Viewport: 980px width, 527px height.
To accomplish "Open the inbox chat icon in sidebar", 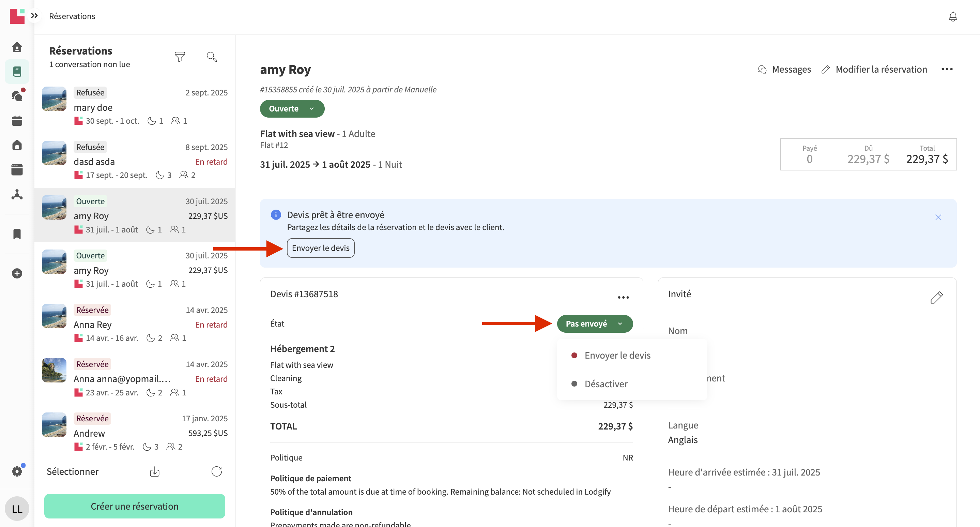I will (17, 96).
